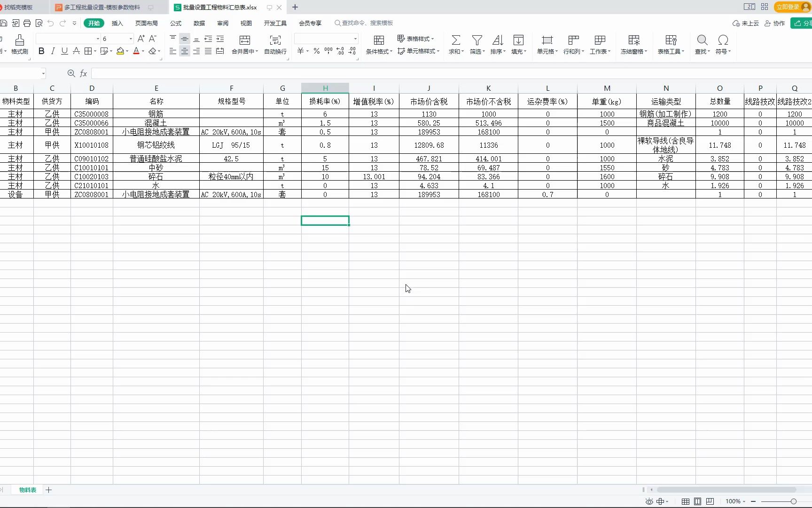Toggle bold formatting
The width and height of the screenshot is (812, 508).
click(41, 51)
